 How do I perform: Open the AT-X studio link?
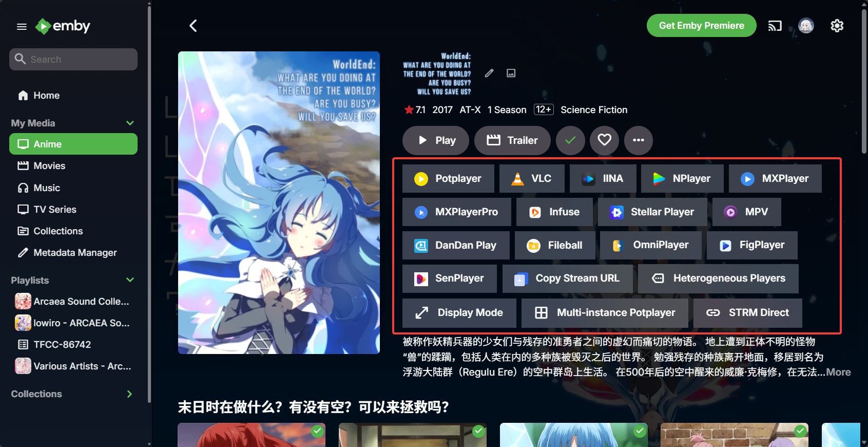pyautogui.click(x=470, y=110)
